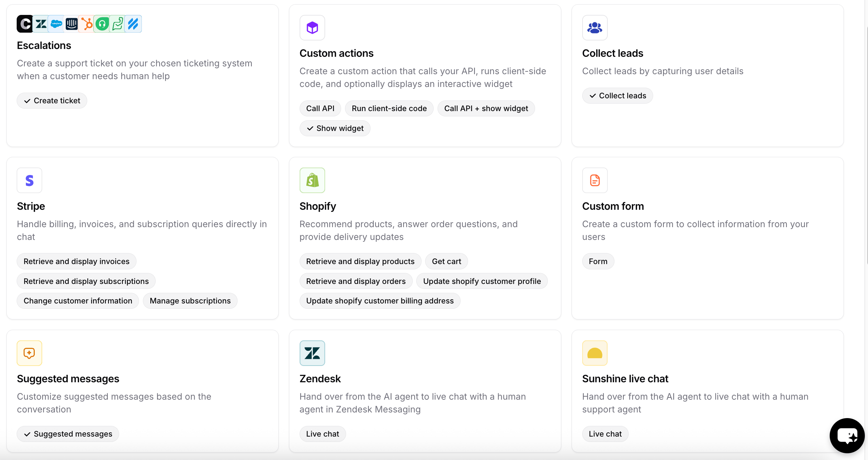This screenshot has width=868, height=460.
Task: Select Retrieve and display subscriptions
Action: pyautogui.click(x=86, y=281)
